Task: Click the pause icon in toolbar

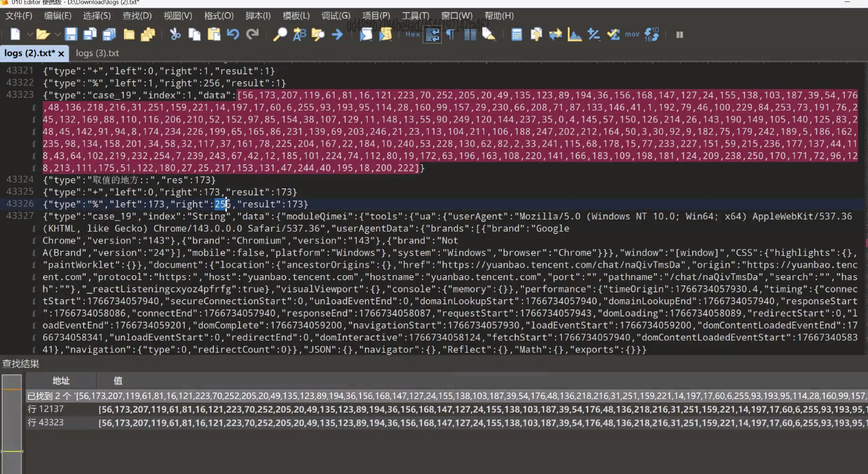Action: (x=680, y=34)
